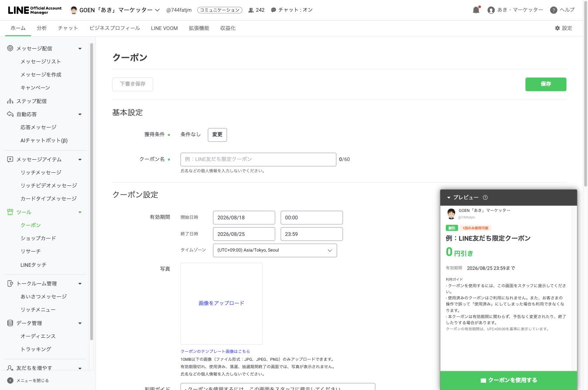
Task: Click the start time field 00:00
Action: tap(311, 218)
